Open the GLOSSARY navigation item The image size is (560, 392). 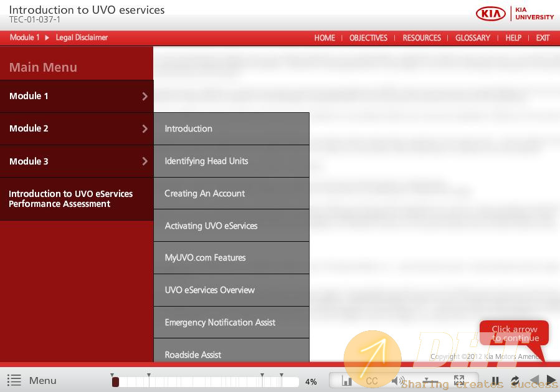[x=473, y=38]
